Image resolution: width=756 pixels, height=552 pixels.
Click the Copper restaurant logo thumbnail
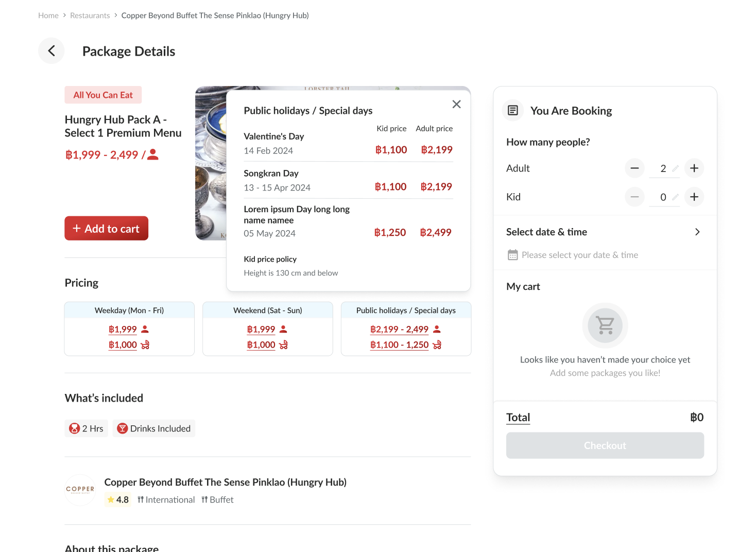coord(80,490)
